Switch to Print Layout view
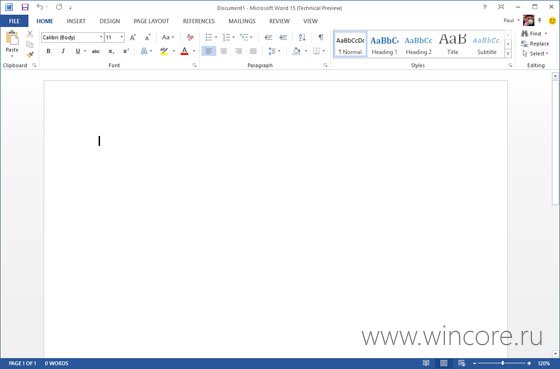Screen dimensions: 560x369 pos(444,363)
